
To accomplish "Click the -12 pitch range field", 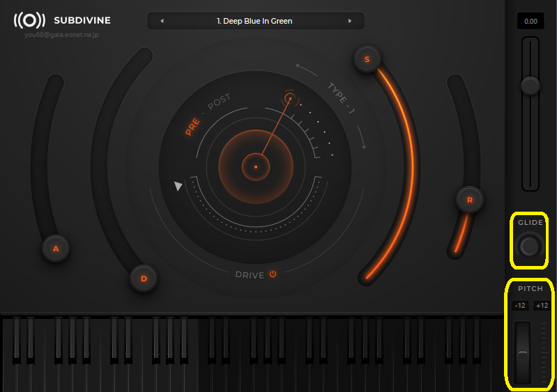I will click(520, 306).
